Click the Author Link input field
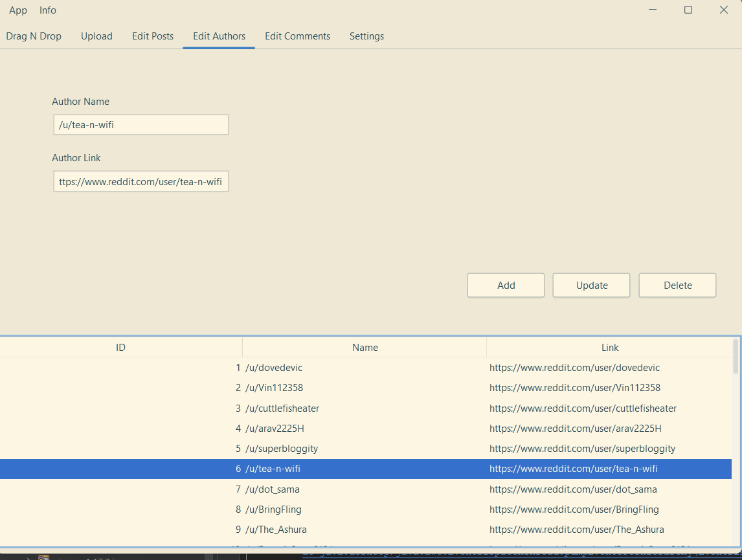This screenshot has height=560, width=742. [141, 182]
